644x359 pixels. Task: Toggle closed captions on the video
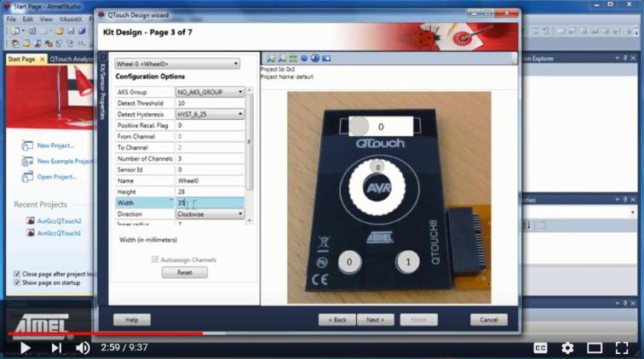coord(540,347)
